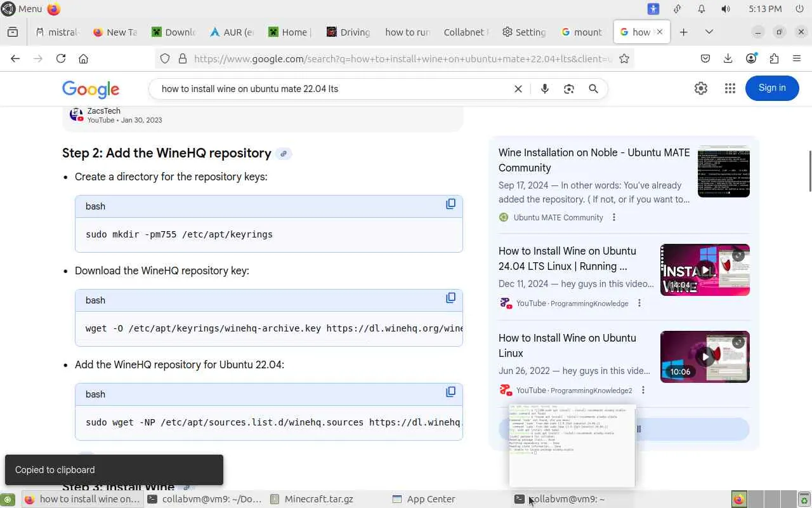Play the 10:06 video thumbnail
The width and height of the screenshot is (812, 508).
(705, 357)
